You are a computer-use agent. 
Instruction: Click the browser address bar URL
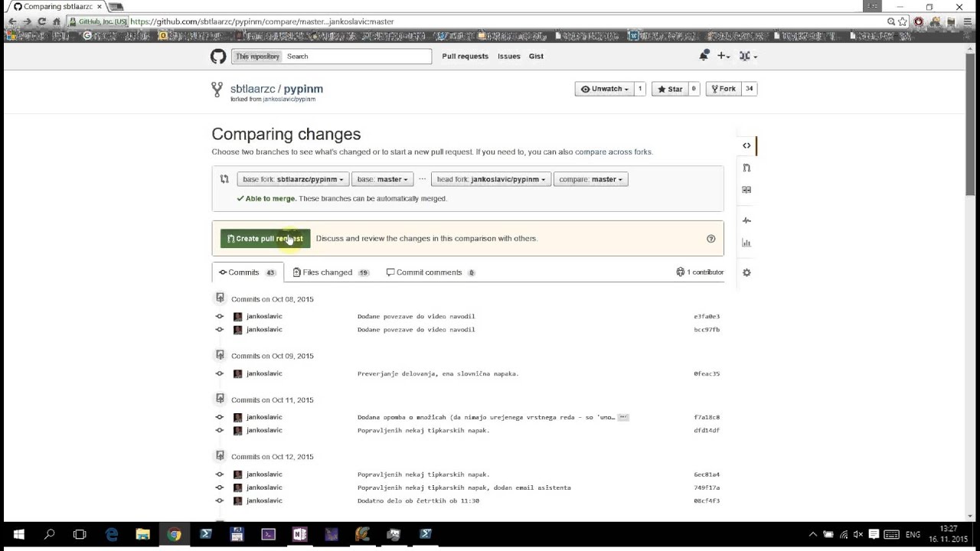click(262, 21)
